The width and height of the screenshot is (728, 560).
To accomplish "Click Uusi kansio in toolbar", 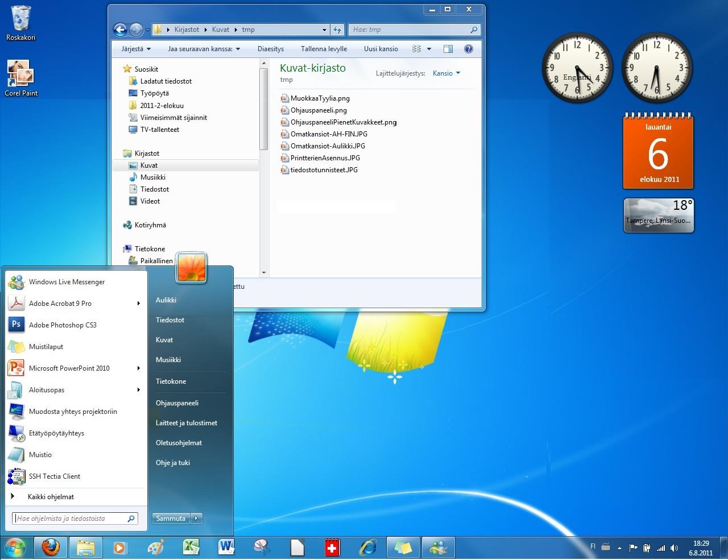I will [x=381, y=49].
